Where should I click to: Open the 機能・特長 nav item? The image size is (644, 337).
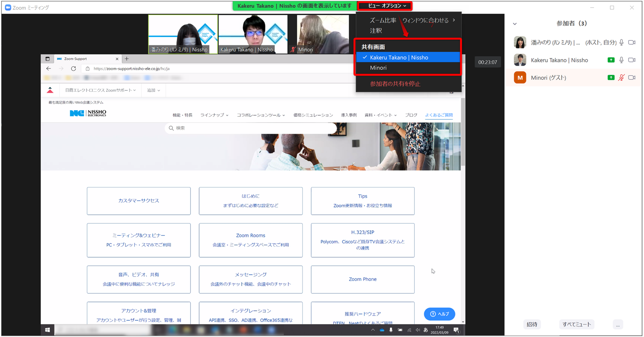(x=183, y=115)
